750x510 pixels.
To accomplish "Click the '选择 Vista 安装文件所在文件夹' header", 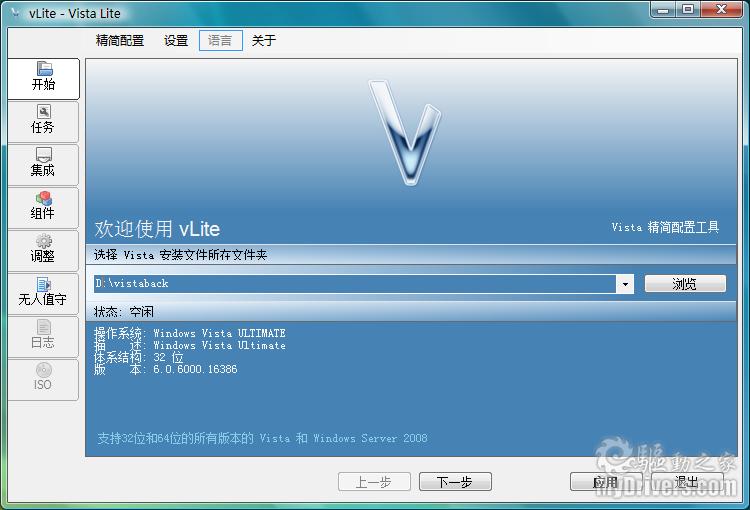I will coord(180,255).
